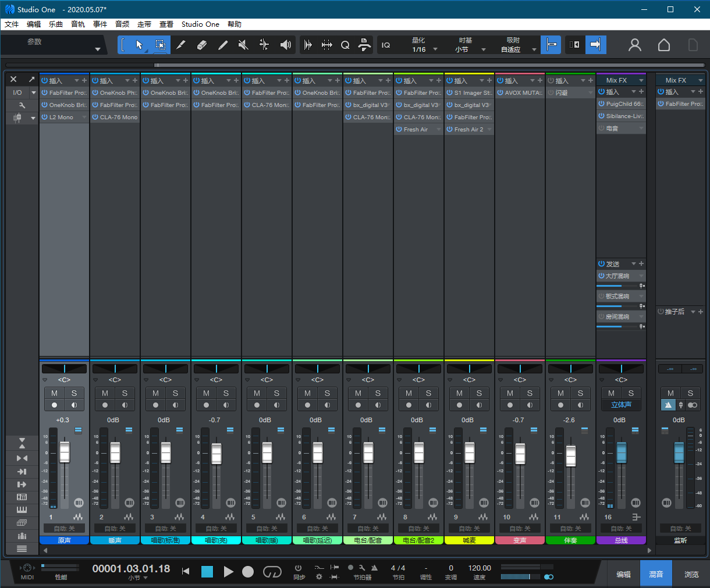The height and width of the screenshot is (588, 710).
Task: Open mixer wrench settings icon
Action: click(22, 105)
